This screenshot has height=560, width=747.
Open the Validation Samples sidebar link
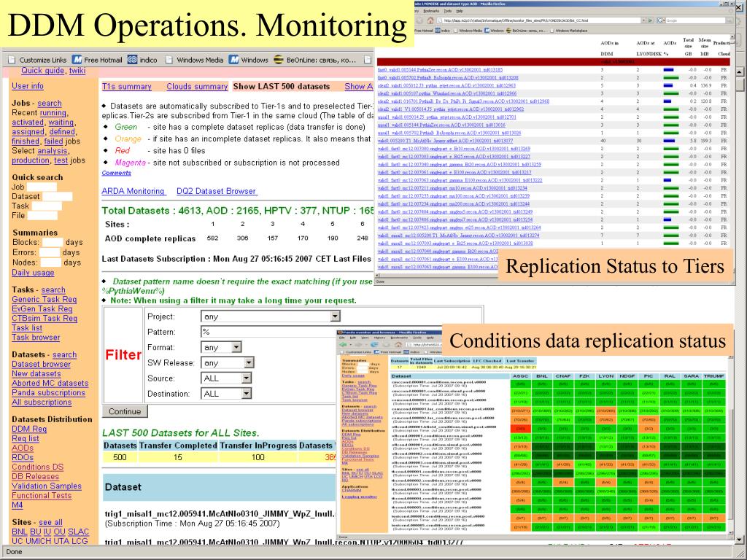pos(47,486)
